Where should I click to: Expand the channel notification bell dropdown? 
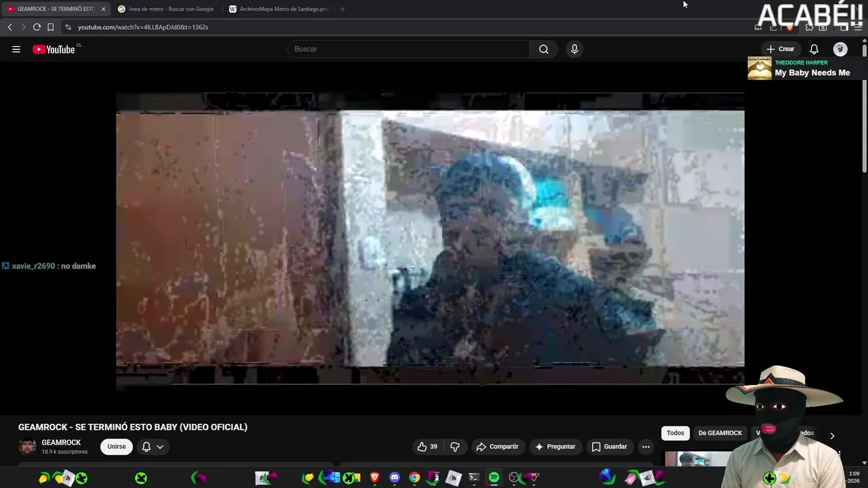(x=153, y=447)
